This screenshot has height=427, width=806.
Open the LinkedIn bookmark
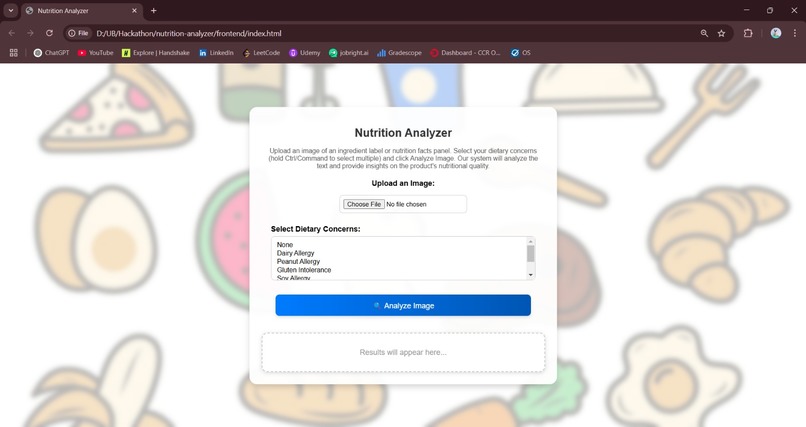pyautogui.click(x=216, y=52)
